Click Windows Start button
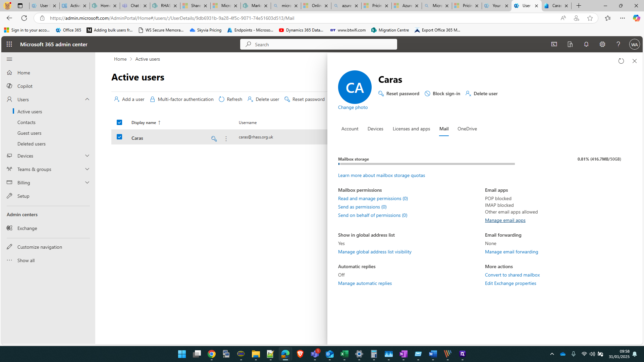 click(182, 354)
